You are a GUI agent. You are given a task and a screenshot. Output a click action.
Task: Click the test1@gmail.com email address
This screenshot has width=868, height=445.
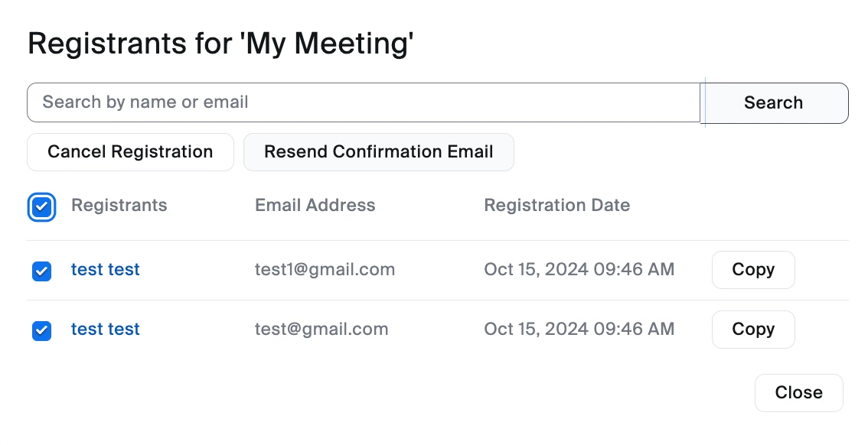(325, 270)
